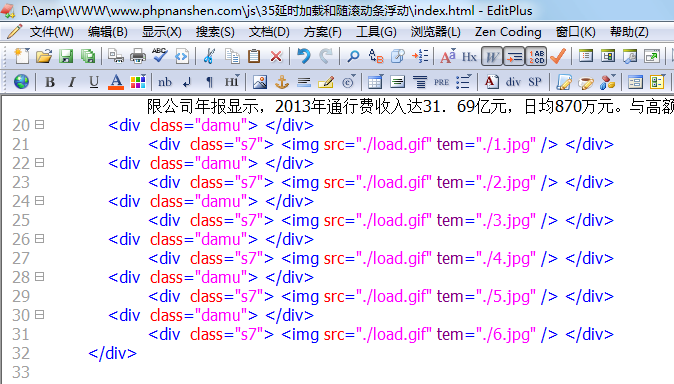The image size is (674, 384).
Task: Collapse the fold marker on line 24
Action: click(x=40, y=201)
